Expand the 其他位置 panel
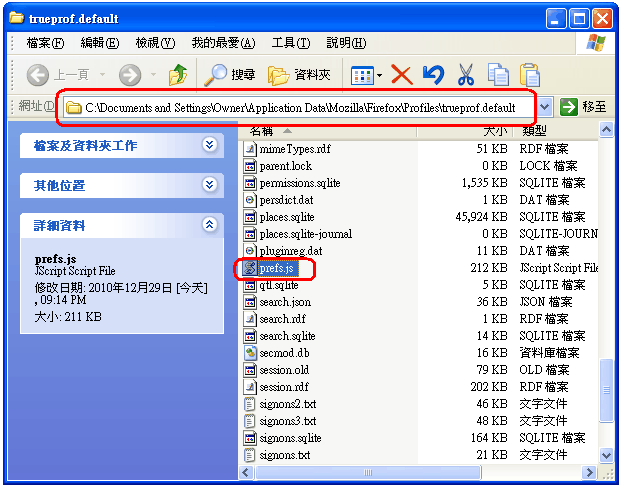Image resolution: width=621 pixels, height=487 pixels. [x=210, y=185]
